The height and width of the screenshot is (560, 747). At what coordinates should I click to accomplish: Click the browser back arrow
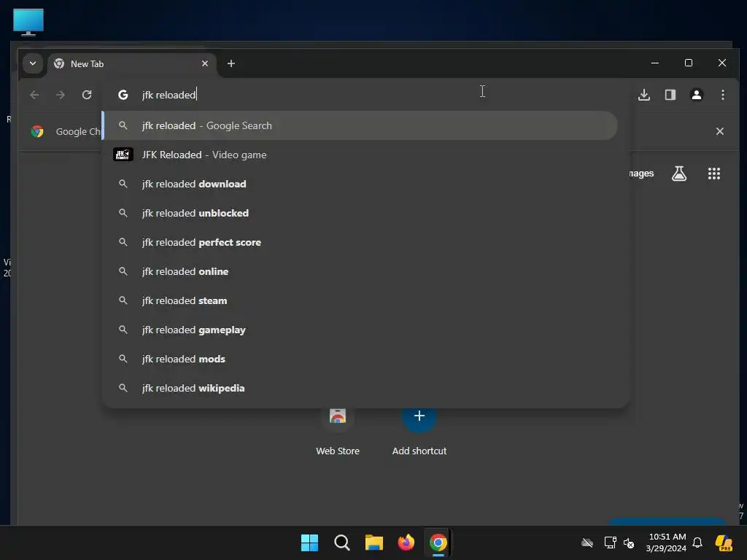34,95
